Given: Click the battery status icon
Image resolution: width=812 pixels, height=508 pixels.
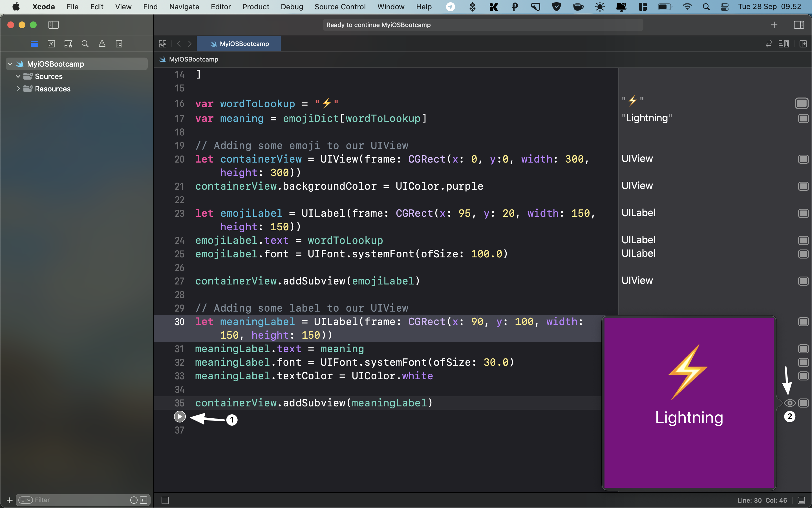Looking at the screenshot, I should click(x=665, y=7).
